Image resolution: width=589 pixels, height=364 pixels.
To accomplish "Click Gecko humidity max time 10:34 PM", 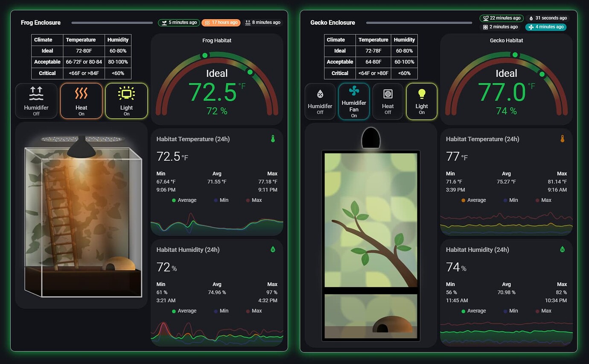I will [x=556, y=300].
